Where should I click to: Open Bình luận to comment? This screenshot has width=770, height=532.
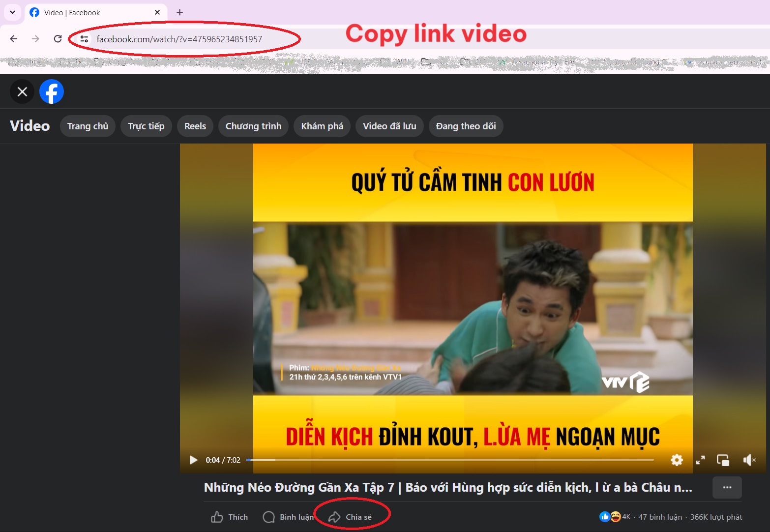point(289,517)
